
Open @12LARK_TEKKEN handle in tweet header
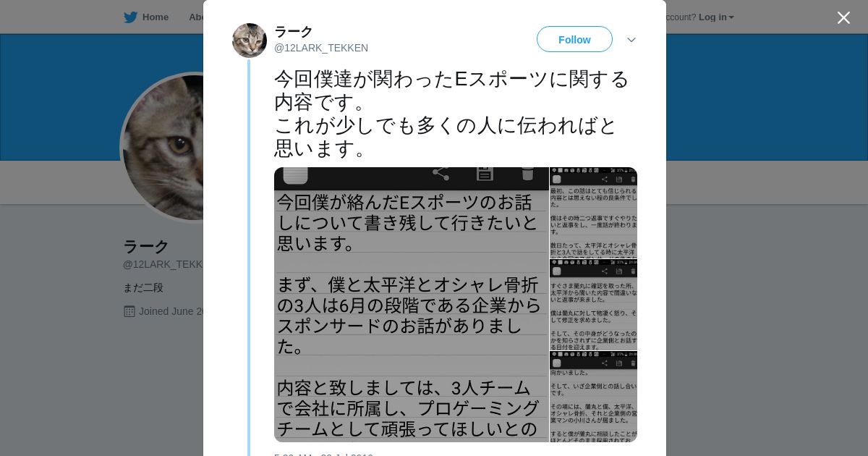point(321,48)
